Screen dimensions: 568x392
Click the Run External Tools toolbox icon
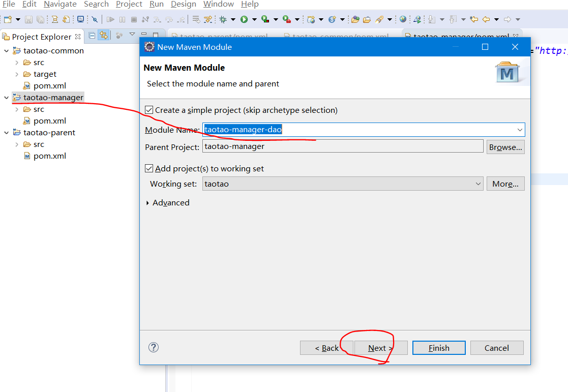(x=287, y=19)
